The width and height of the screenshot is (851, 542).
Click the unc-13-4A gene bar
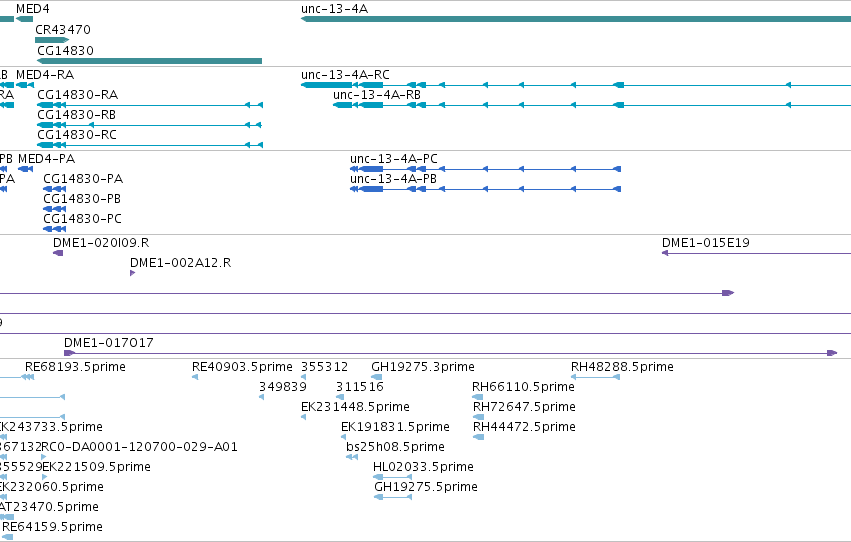576,19
